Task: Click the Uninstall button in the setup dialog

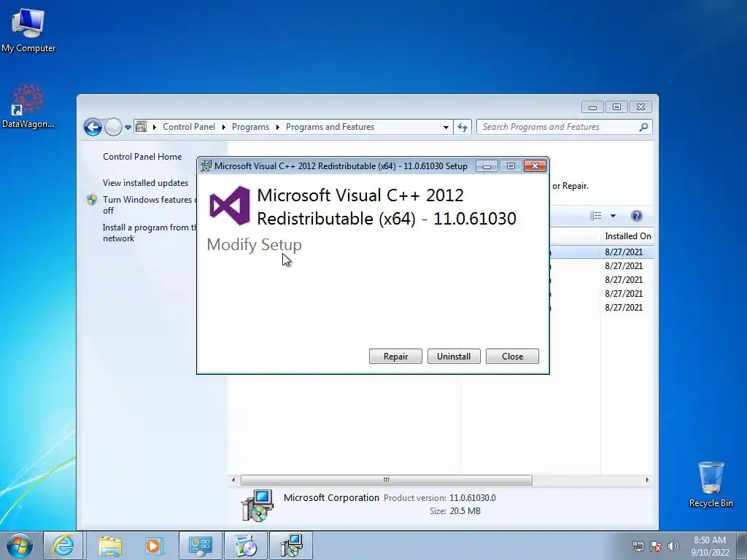Action: (x=454, y=356)
